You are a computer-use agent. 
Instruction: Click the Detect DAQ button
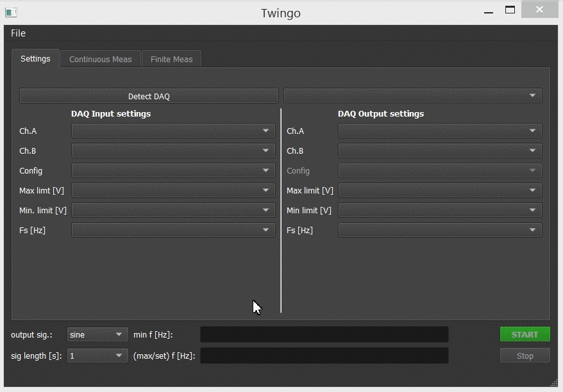click(149, 96)
